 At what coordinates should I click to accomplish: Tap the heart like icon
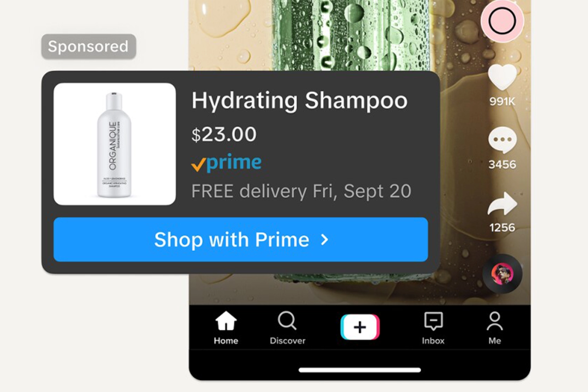[x=502, y=77]
